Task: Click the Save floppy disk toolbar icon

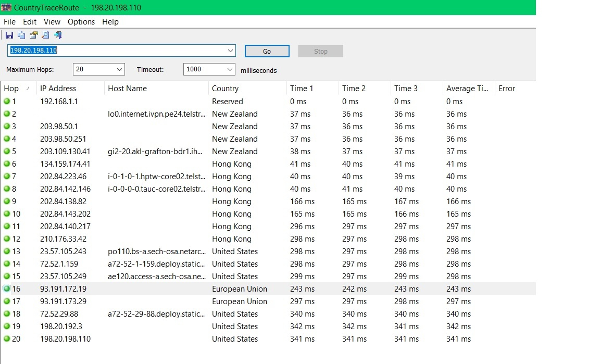Action: click(x=9, y=35)
